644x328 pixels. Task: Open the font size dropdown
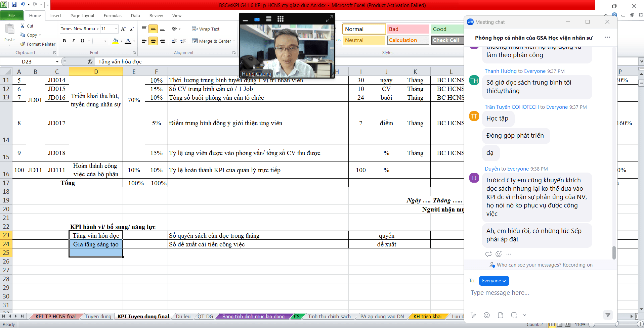click(x=116, y=29)
